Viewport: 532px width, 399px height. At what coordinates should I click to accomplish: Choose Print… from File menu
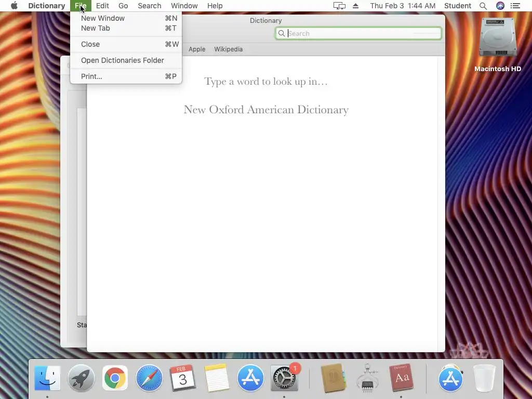pos(126,76)
